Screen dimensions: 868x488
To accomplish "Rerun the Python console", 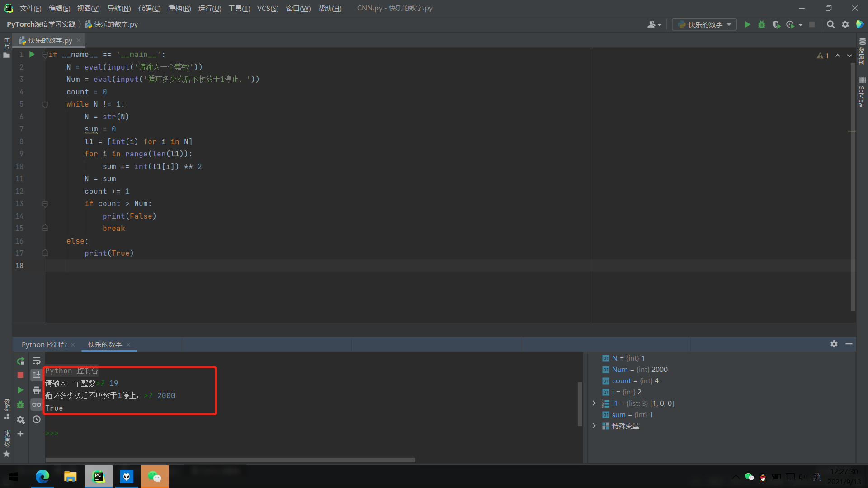I will coord(20,361).
